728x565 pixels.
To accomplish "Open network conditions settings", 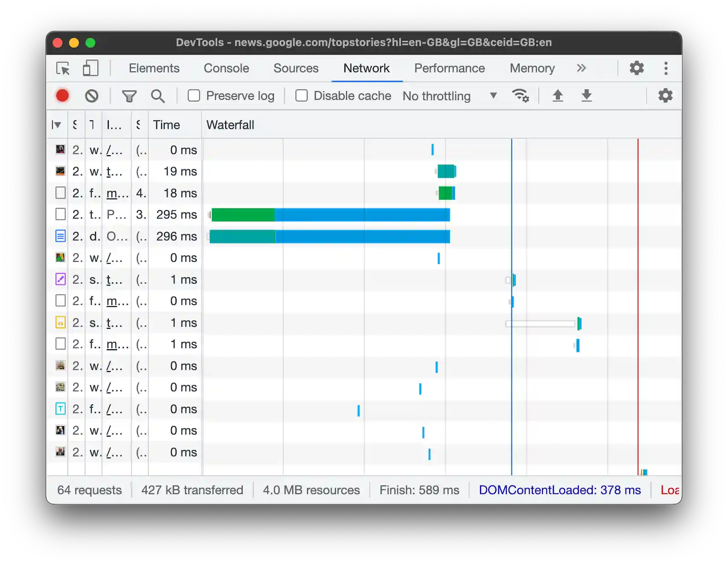I will (521, 96).
